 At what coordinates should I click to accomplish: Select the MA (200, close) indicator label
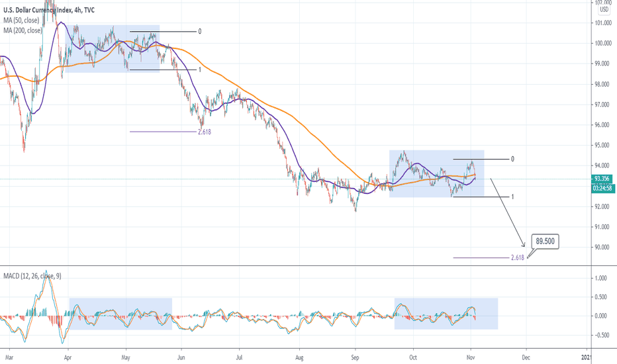23,30
